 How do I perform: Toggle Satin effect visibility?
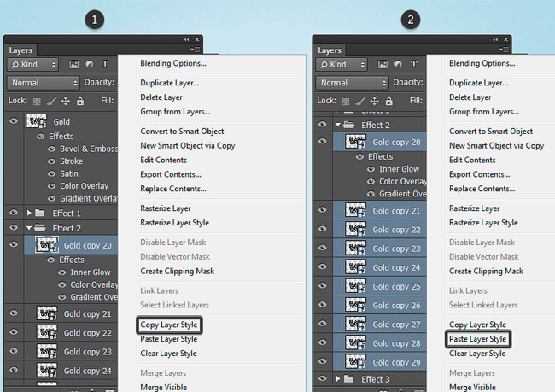52,173
